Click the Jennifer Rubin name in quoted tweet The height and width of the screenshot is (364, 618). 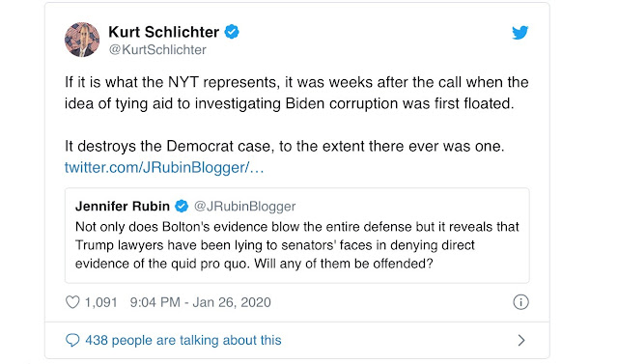[123, 206]
